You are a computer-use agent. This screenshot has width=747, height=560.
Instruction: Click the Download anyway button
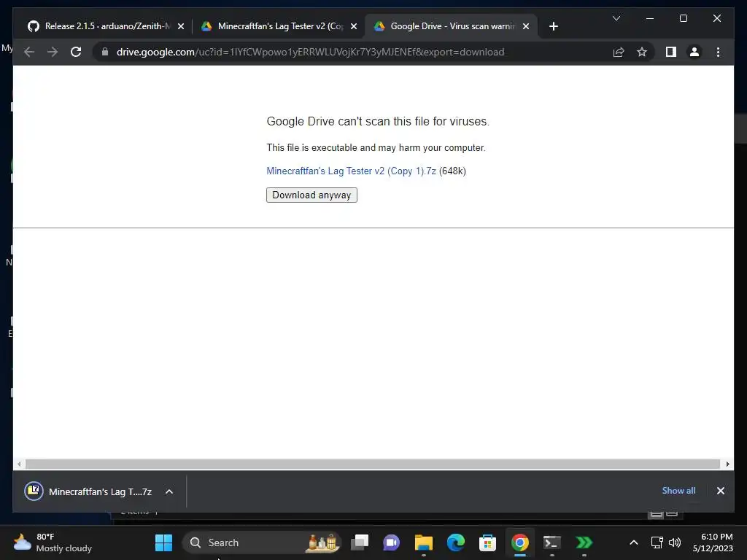(311, 195)
